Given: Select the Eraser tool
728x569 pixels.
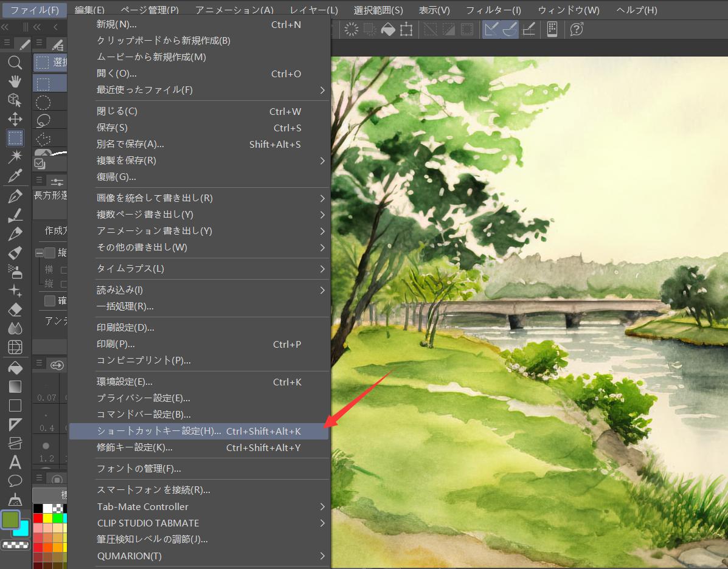Looking at the screenshot, I should tap(15, 309).
